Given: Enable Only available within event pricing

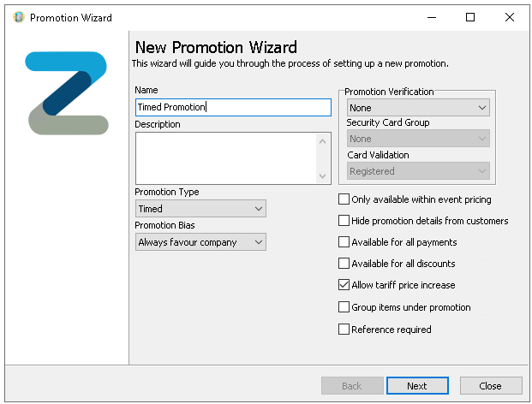Looking at the screenshot, I should pos(344,199).
